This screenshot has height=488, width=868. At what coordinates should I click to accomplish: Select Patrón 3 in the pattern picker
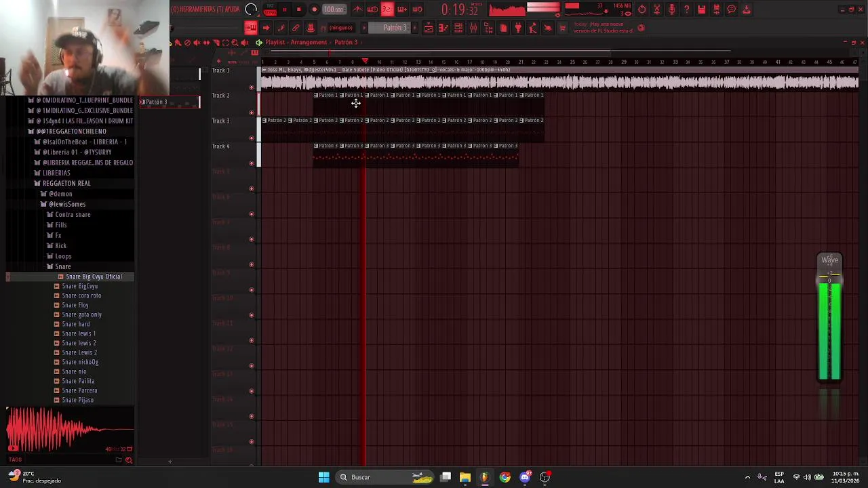[x=170, y=102]
